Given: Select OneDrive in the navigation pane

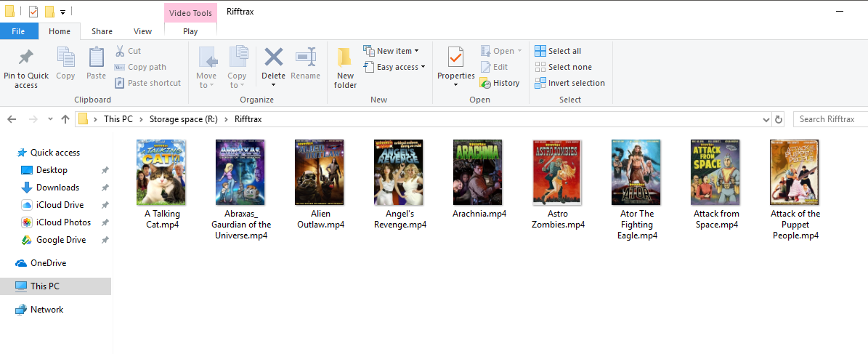Looking at the screenshot, I should pyautogui.click(x=48, y=263).
